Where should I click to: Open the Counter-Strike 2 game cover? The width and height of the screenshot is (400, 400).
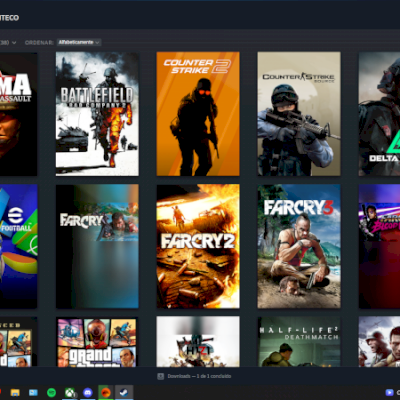point(198,114)
